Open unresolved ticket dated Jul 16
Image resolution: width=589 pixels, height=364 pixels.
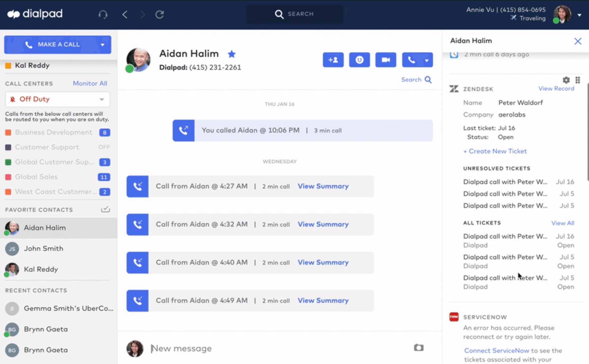(519, 182)
